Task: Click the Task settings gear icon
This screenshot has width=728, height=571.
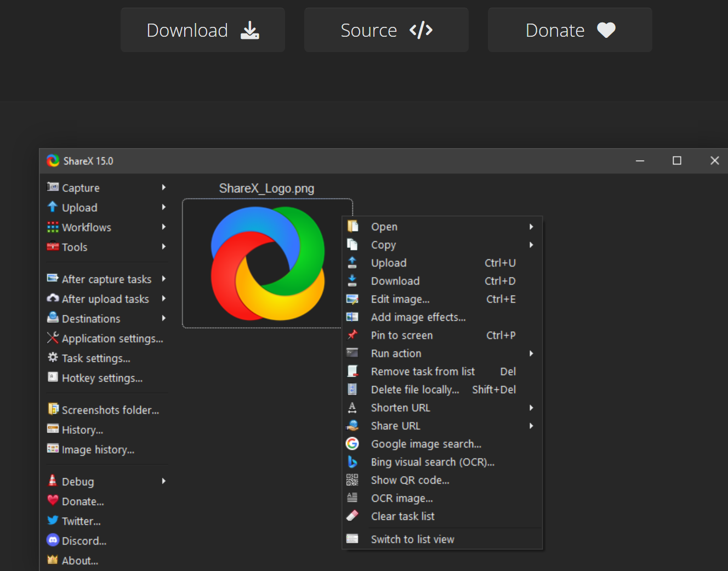Action: 53,357
